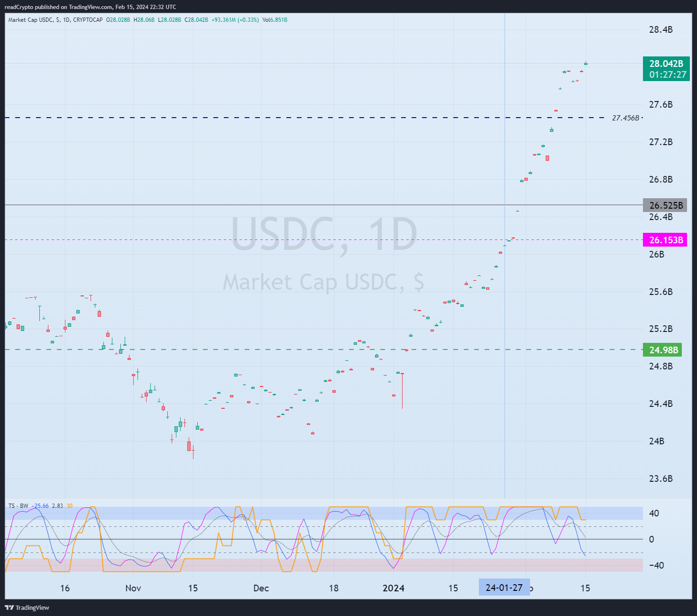Screen dimensions: 697x616
Task: Click the TradingView logo at bottom
Action: [x=27, y=607]
